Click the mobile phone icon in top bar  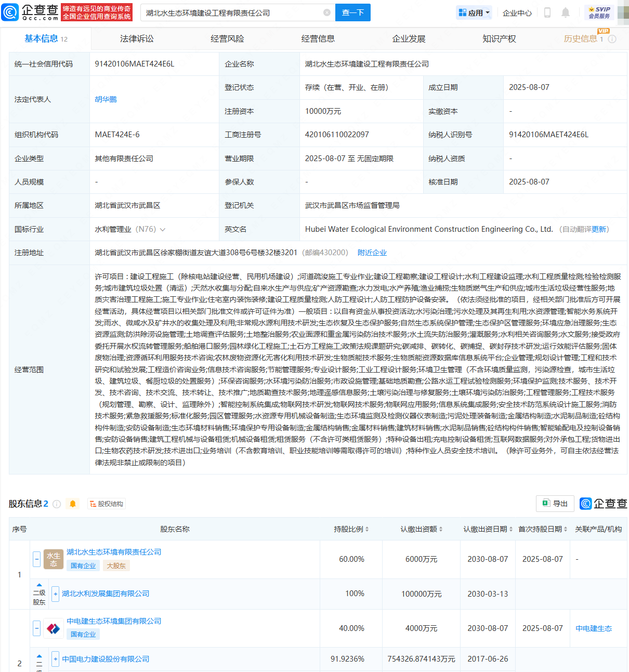[547, 12]
